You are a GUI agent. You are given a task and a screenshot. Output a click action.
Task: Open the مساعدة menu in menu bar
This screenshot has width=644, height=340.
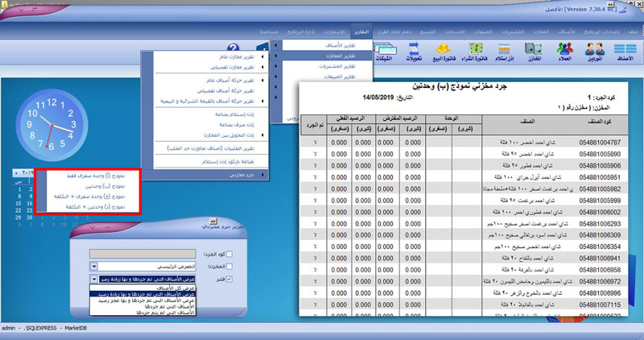[x=269, y=31]
